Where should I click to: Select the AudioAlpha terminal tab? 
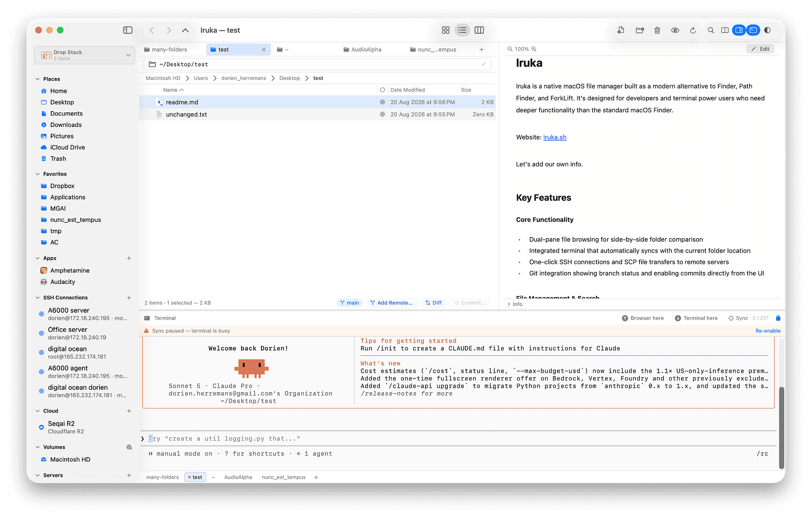238,477
